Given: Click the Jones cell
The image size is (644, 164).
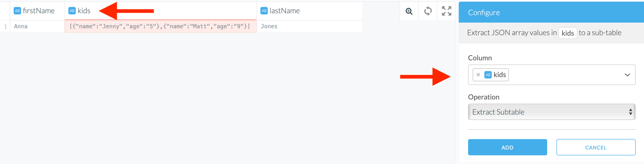Looking at the screenshot, I should [x=269, y=26].
